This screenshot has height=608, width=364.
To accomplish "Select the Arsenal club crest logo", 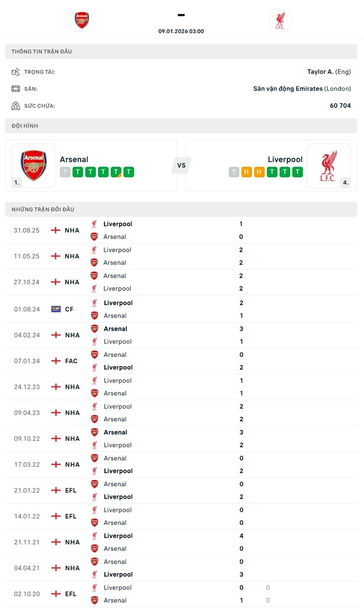I will coord(81,20).
